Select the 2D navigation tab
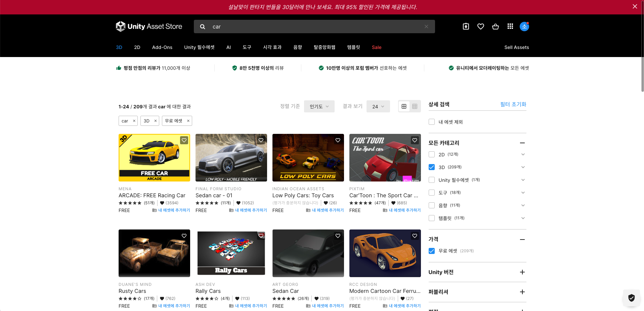This screenshot has width=644, height=311. click(x=137, y=47)
